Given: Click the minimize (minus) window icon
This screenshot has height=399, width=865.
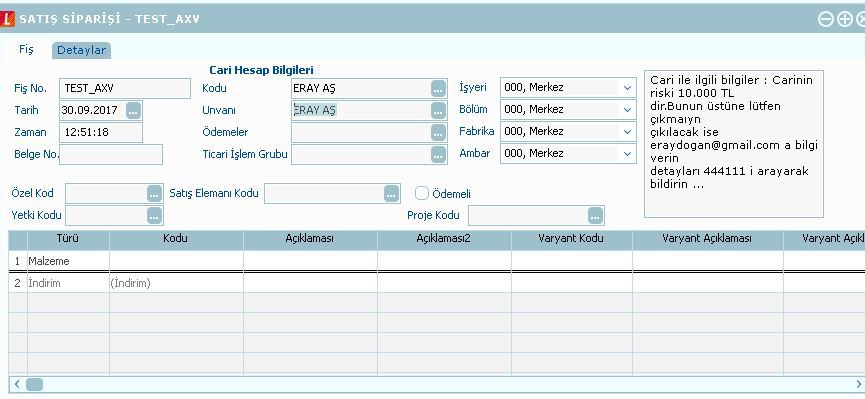Looking at the screenshot, I should click(x=825, y=19).
